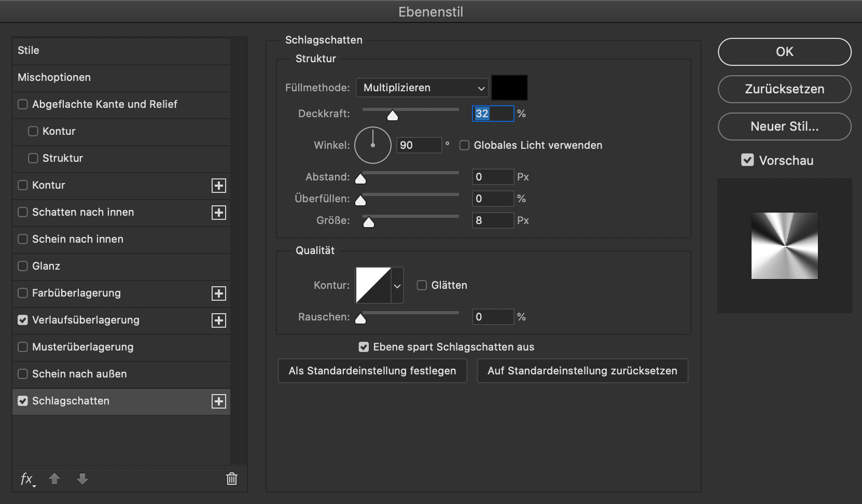Open the black shadow color swatch
The height and width of the screenshot is (504, 862).
point(509,88)
